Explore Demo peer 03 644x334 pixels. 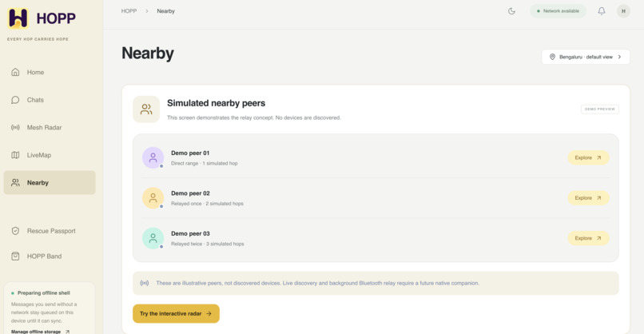click(x=588, y=238)
